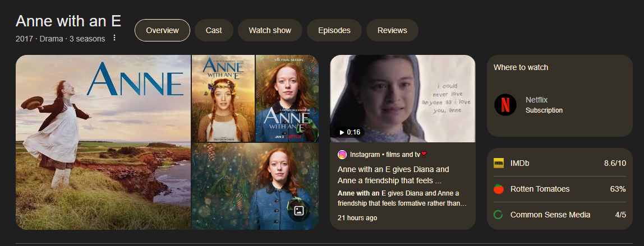Switch to the Overview tab
Screen dimensions: 644x246
[x=162, y=30]
